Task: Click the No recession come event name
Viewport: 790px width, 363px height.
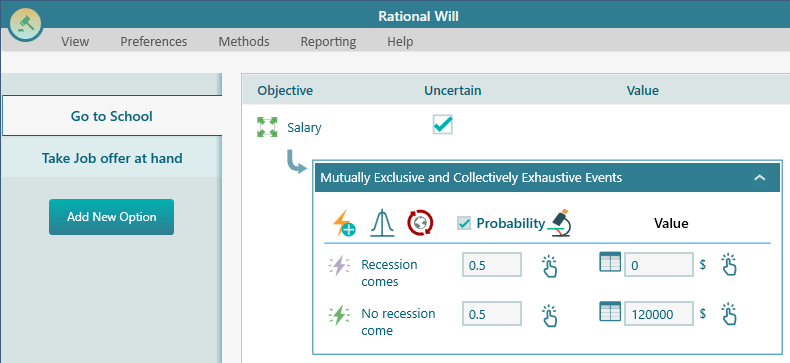Action: (x=398, y=322)
